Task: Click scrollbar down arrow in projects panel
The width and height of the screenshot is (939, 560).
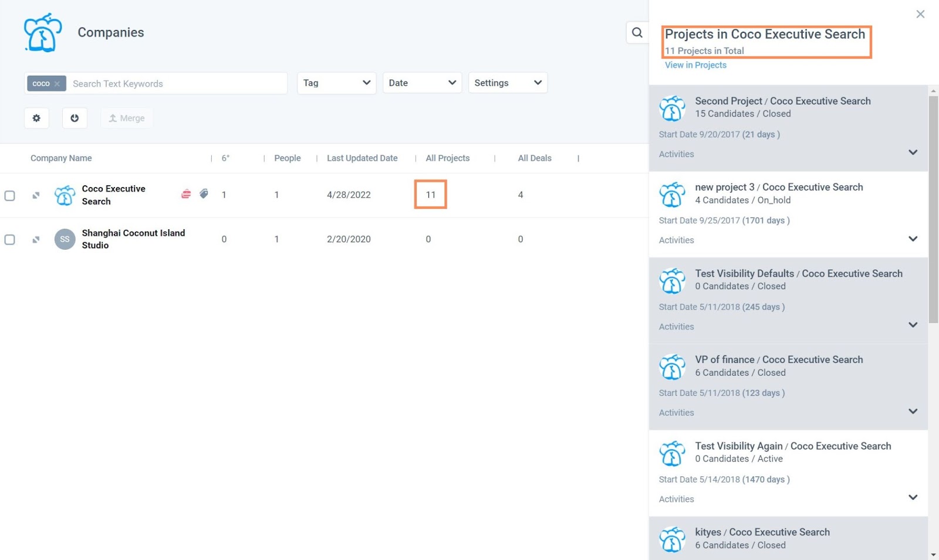Action: [x=933, y=554]
